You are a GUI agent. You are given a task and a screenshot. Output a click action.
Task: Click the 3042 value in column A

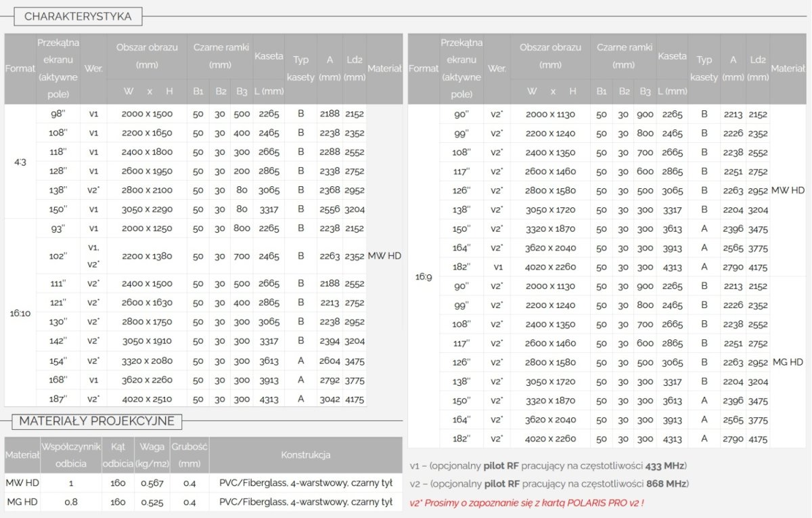[330, 399]
